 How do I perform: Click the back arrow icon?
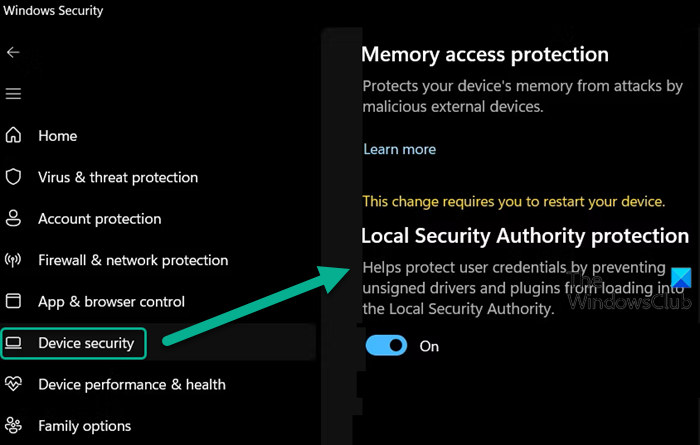pyautogui.click(x=13, y=52)
